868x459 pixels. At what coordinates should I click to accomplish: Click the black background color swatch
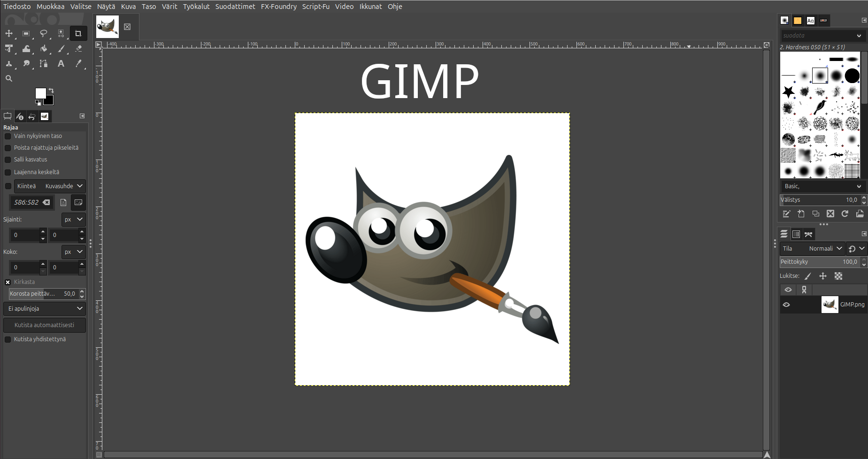50,101
